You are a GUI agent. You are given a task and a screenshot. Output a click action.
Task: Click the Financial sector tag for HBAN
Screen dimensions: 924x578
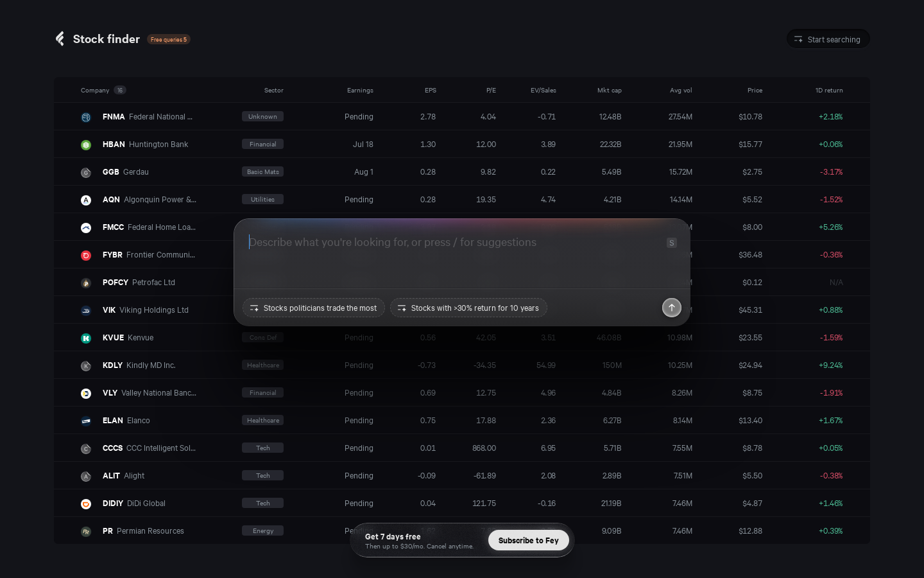[x=262, y=144]
